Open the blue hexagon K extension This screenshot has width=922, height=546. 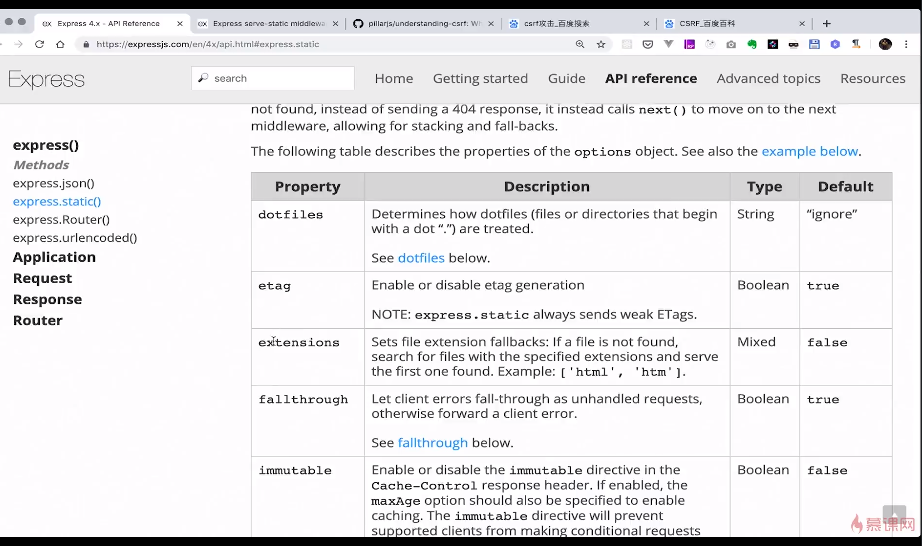[835, 44]
